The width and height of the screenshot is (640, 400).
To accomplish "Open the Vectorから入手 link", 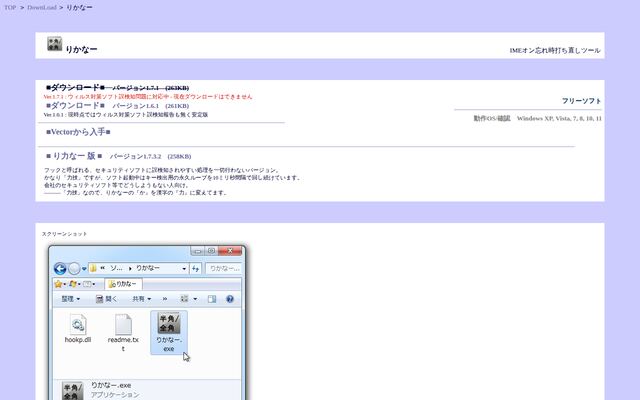I will tap(78, 132).
